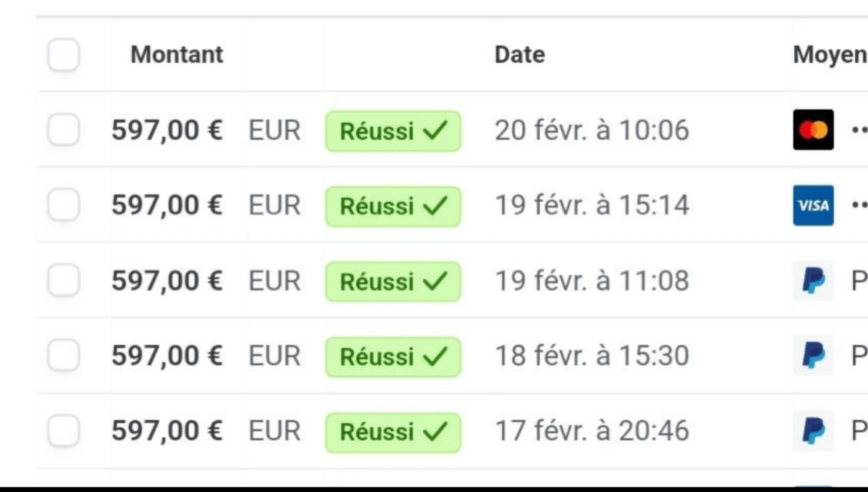Tick checkbox for 19 févr. à 11:08 payment
This screenshot has height=492, width=868.
click(x=63, y=281)
